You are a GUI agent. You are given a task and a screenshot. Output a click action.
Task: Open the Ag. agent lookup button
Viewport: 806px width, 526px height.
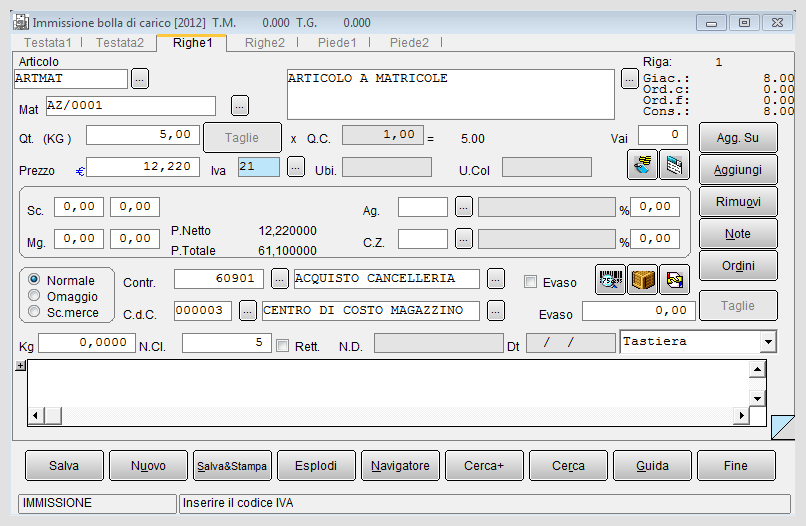pos(464,207)
